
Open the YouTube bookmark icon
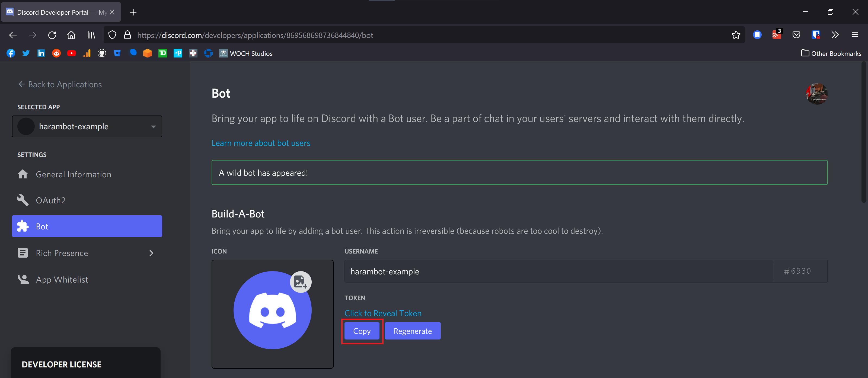[71, 53]
